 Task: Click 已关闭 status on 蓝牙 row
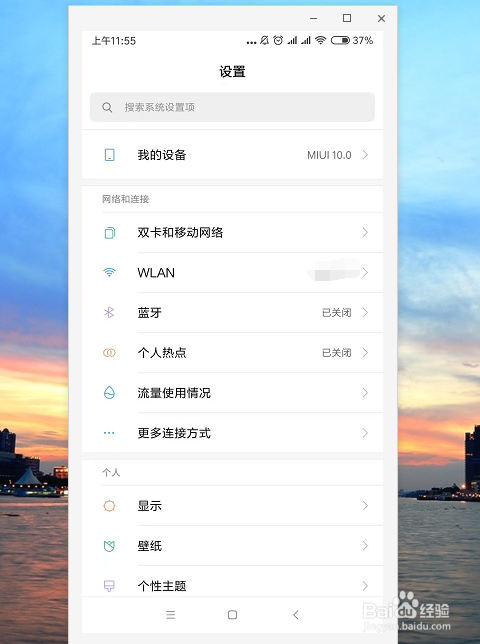(x=336, y=313)
